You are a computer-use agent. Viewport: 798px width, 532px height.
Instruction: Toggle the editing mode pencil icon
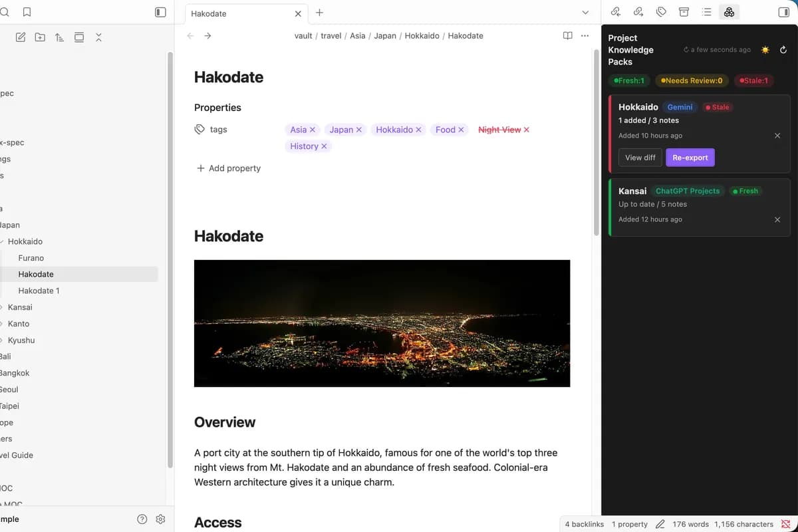click(660, 524)
